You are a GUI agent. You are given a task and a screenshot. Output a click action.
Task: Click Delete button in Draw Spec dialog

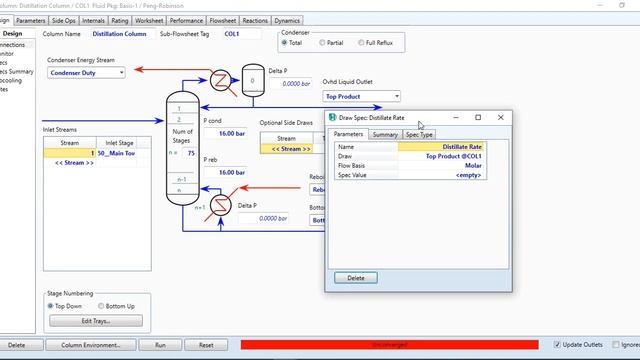[356, 278]
